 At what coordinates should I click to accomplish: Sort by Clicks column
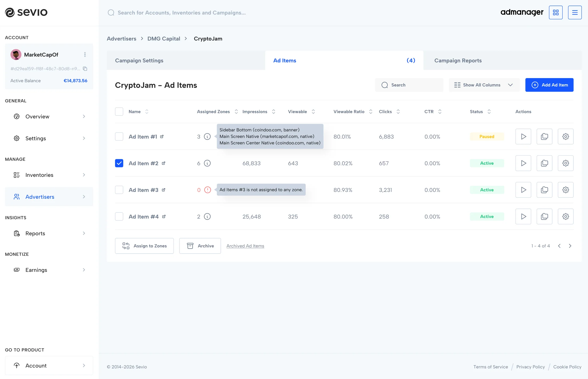[398, 111]
